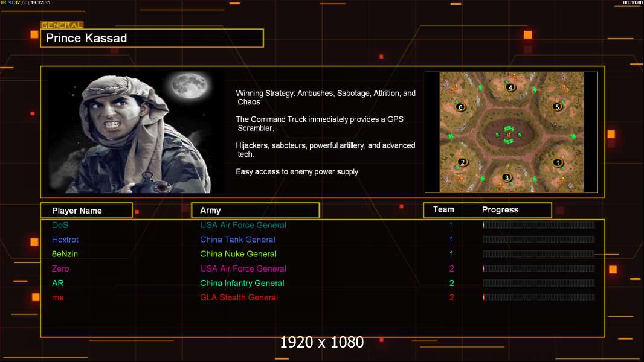Click team number for AR
Image resolution: width=644 pixels, height=362 pixels.
[451, 283]
